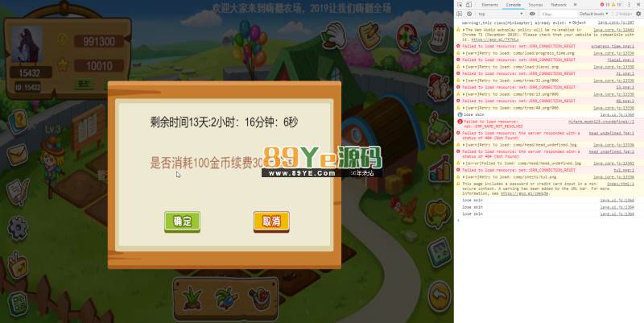Viewport: 644px width, 323px height.
Task: Click the gold coin icon beside 991300
Action: 63,39
